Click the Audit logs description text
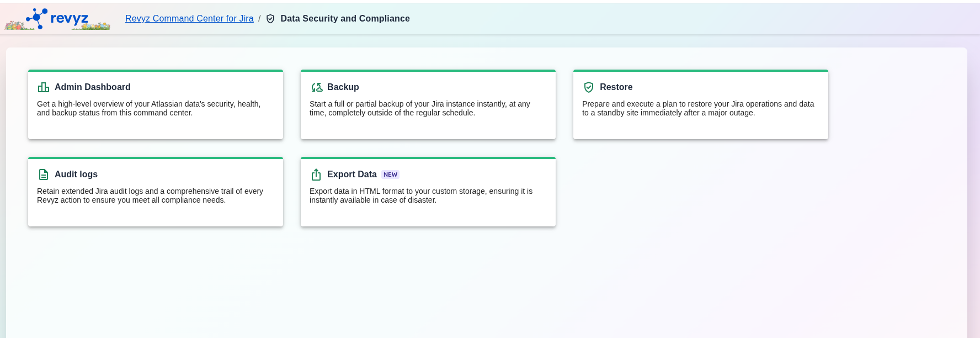980x338 pixels. pyautogui.click(x=150, y=196)
